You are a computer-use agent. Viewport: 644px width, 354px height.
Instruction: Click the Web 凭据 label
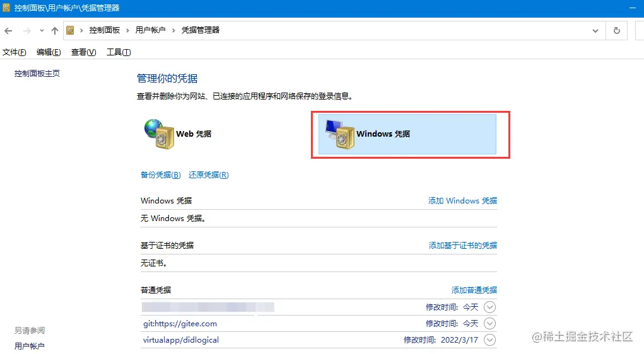coord(194,134)
